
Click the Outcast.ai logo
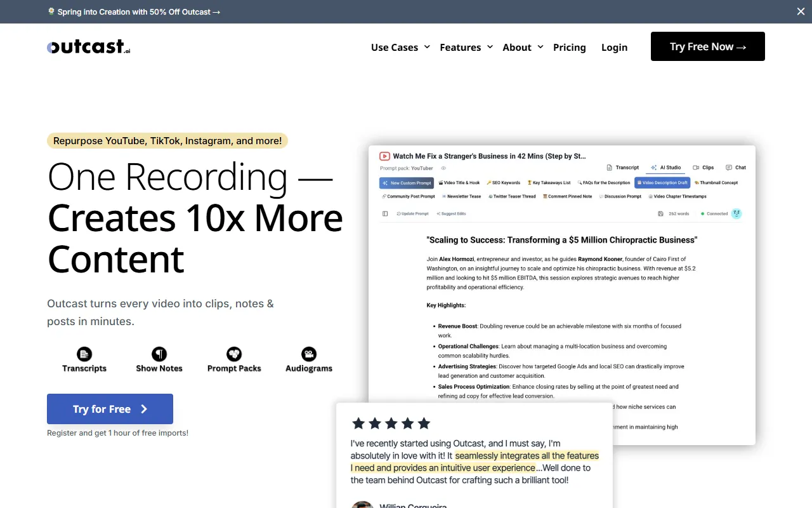[89, 47]
